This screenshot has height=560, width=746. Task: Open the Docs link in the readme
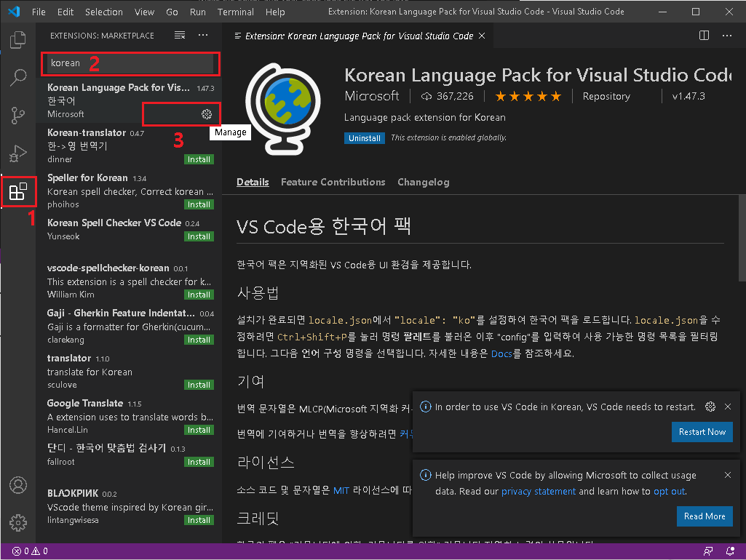coord(501,353)
